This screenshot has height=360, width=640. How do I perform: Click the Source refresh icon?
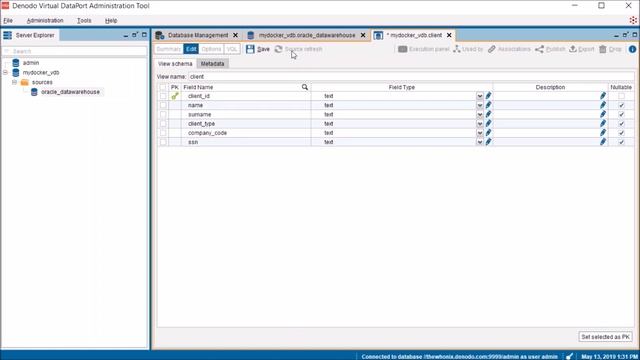278,49
